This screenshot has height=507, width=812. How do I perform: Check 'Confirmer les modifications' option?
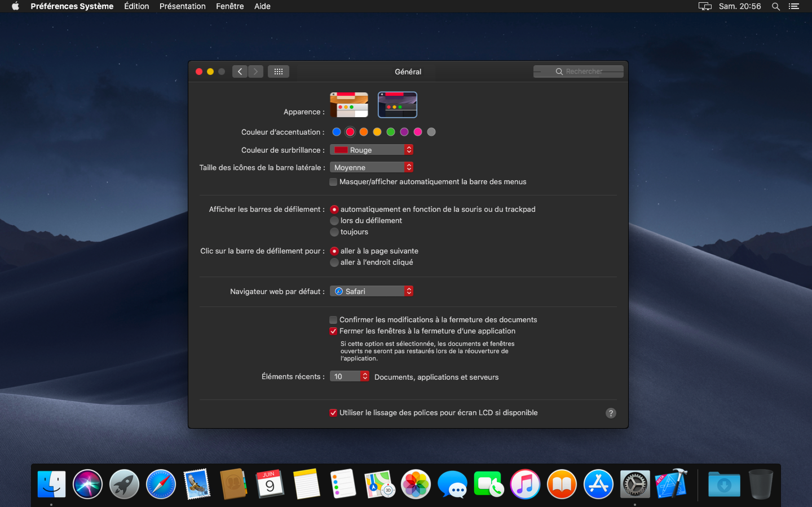pos(333,320)
